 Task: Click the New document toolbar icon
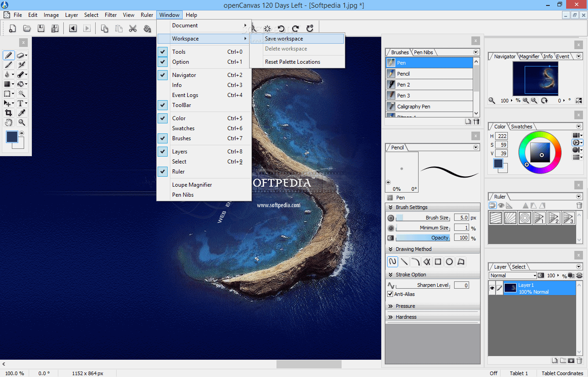12,29
